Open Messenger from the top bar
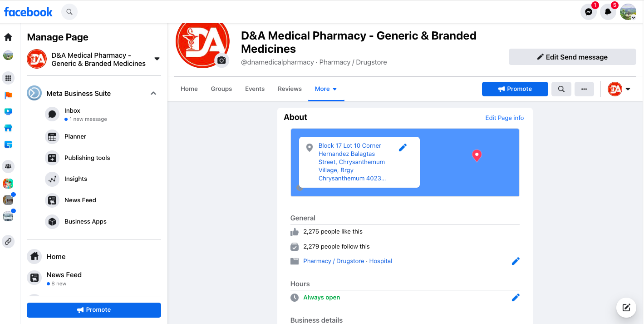 [x=589, y=12]
